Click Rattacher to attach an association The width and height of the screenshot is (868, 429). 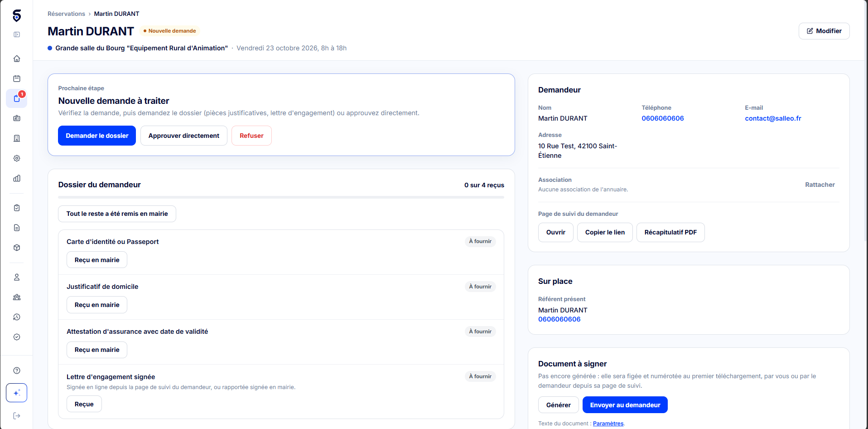tap(820, 185)
